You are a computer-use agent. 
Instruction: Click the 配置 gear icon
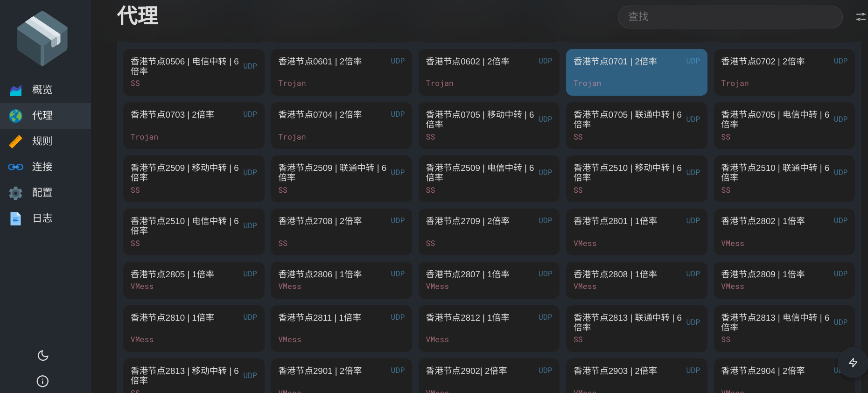[x=16, y=193]
